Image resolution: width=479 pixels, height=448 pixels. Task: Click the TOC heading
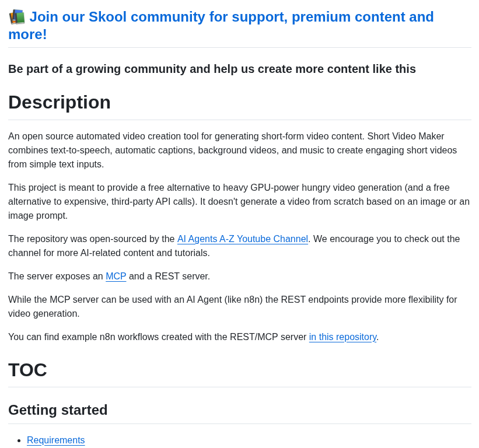pos(27,370)
